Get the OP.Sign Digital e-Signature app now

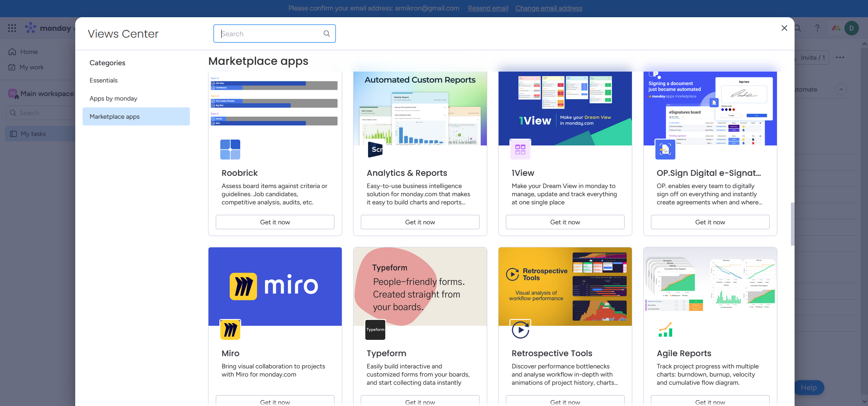710,222
